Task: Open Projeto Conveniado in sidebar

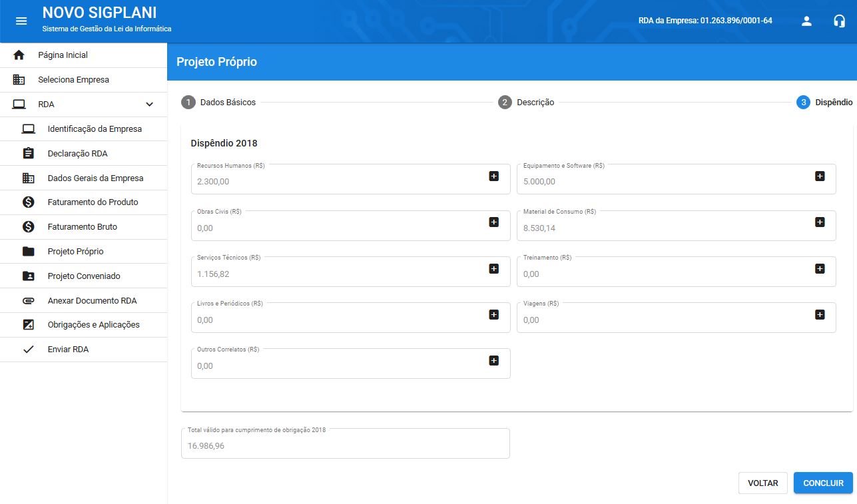Action: 84,276
